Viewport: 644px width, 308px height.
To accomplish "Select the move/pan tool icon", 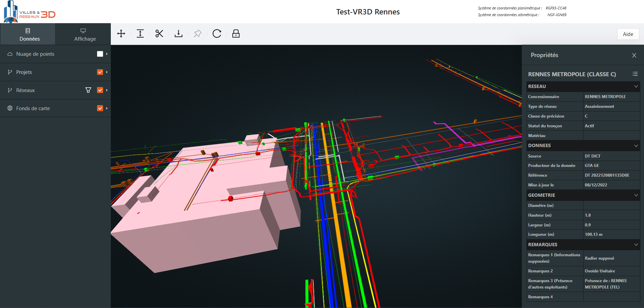I will 121,34.
